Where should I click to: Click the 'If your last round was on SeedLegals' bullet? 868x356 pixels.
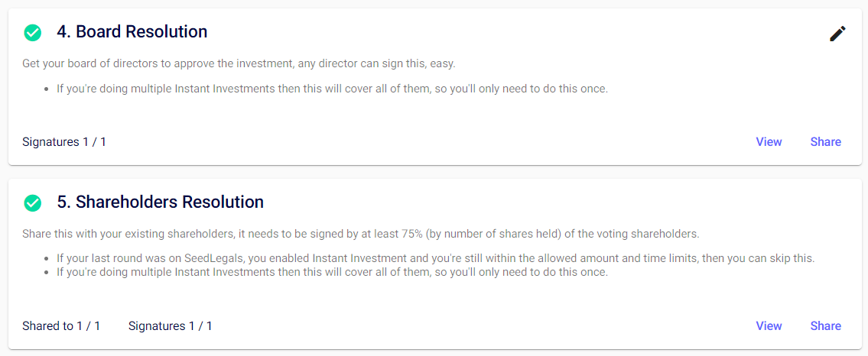point(153,258)
